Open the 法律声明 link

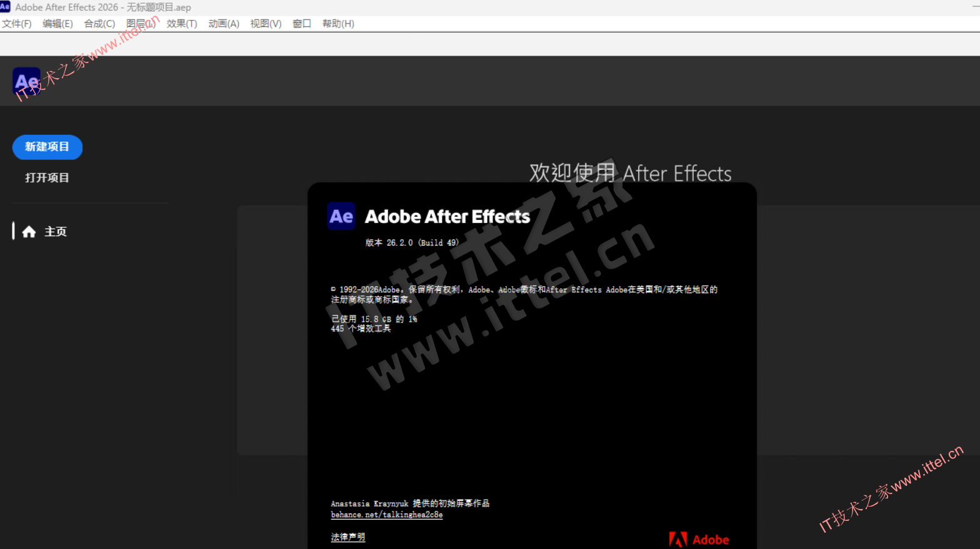click(348, 537)
